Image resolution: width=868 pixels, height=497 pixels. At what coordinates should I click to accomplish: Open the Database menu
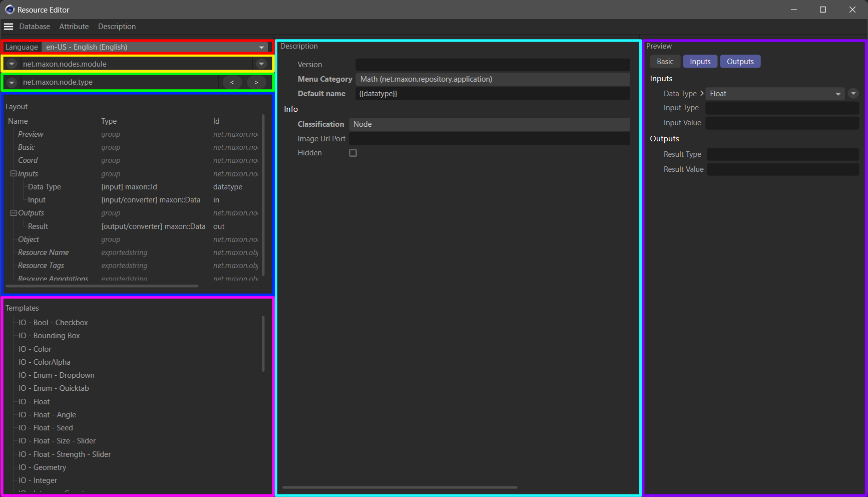pyautogui.click(x=35, y=27)
